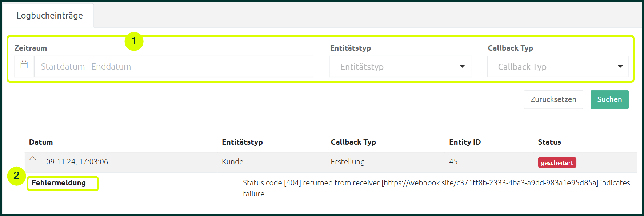Sort by the Status column header
644x216 pixels.
point(549,142)
